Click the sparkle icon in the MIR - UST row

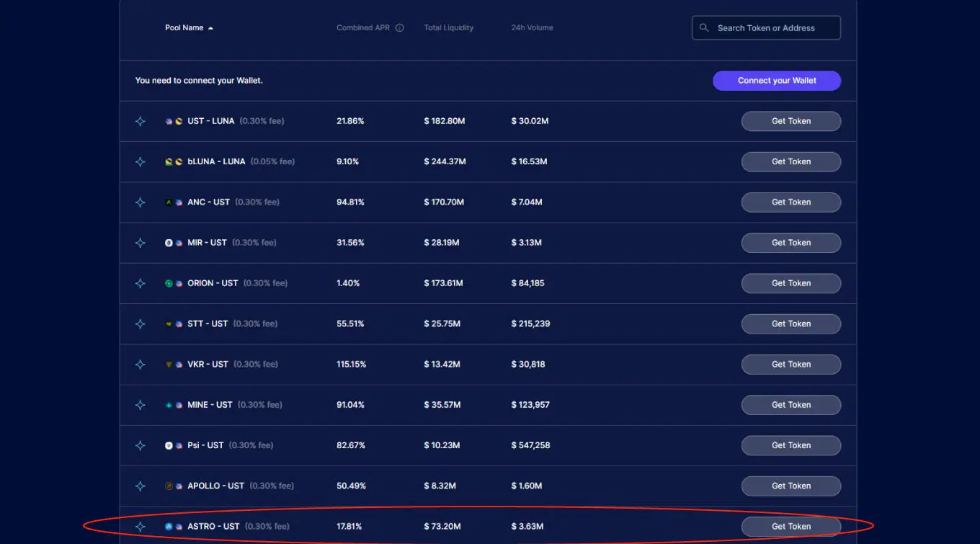pos(141,243)
